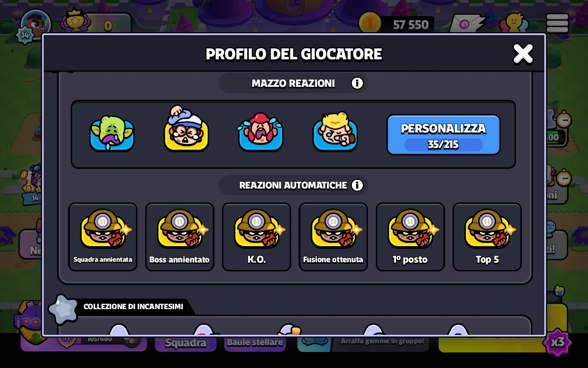Edit the K.O. automatic reaction
Screen dimensions: 588x368
point(256,237)
